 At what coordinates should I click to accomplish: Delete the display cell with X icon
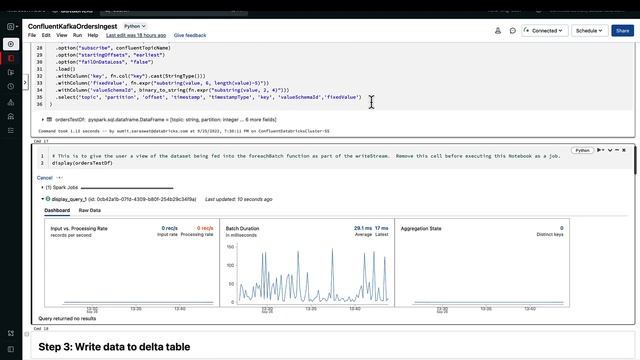pyautogui.click(x=624, y=150)
